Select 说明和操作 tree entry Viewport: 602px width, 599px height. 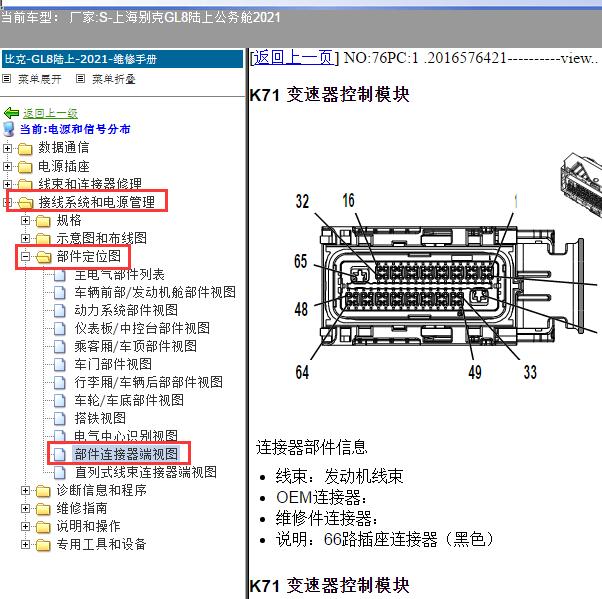[x=88, y=526]
